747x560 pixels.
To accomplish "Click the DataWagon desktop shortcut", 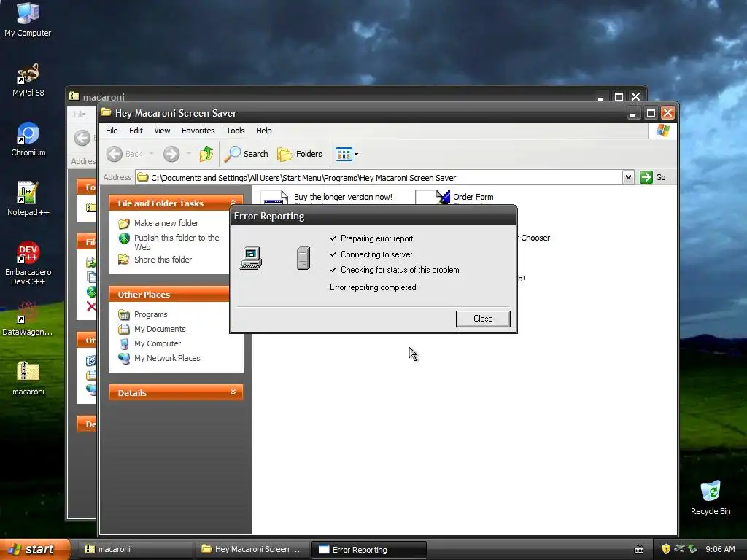I will point(28,319).
